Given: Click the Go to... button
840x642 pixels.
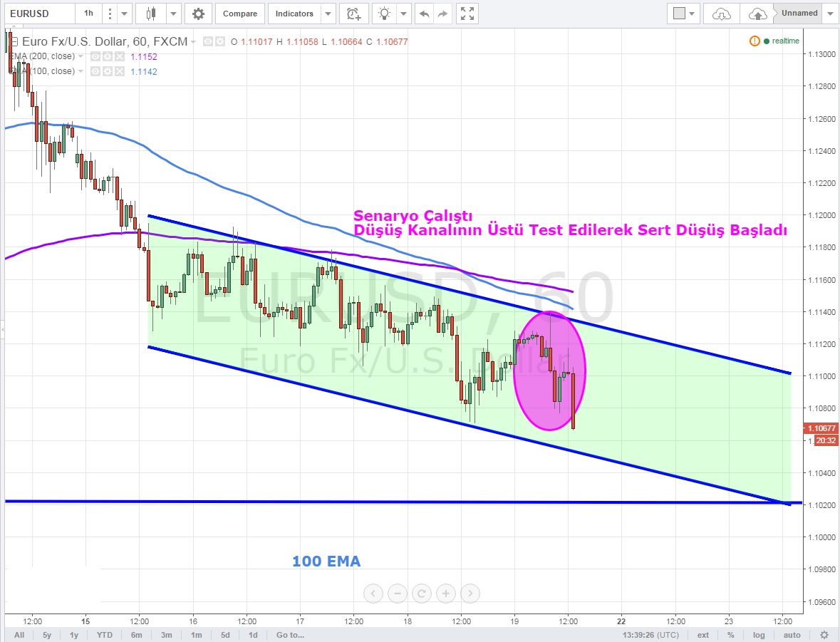Looking at the screenshot, I should [290, 634].
